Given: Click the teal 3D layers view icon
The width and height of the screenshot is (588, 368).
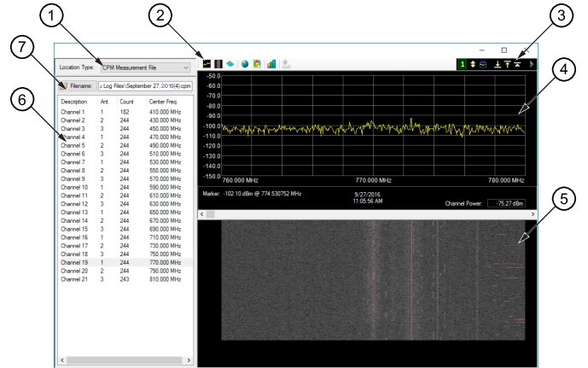Looking at the screenshot, I should [230, 63].
